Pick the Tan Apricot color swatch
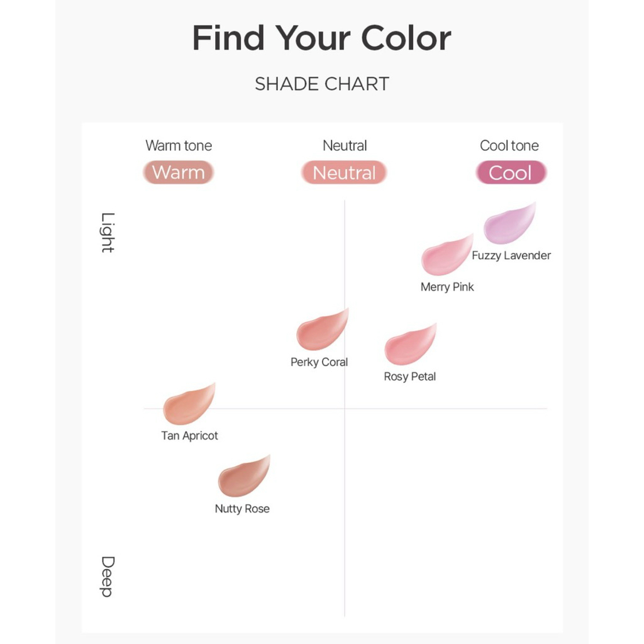 coord(188,404)
